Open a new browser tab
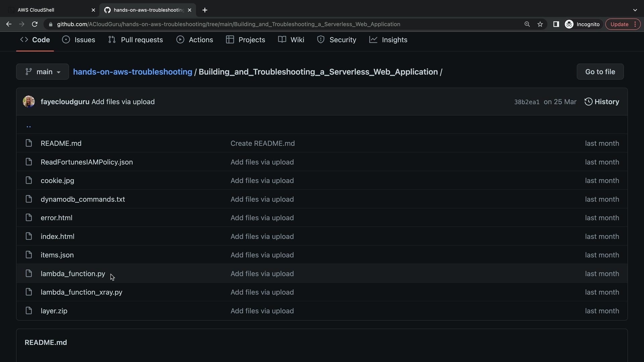The height and width of the screenshot is (362, 644). (205, 10)
